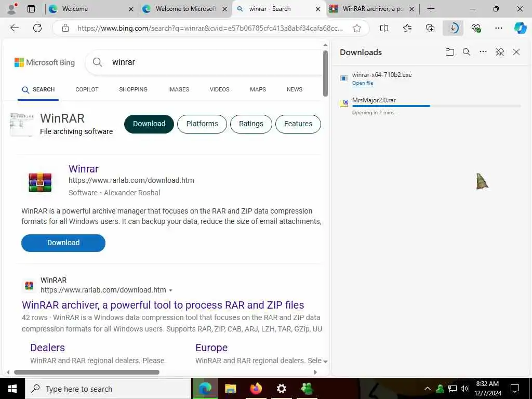532x399 pixels.
Task: Open split screen icon in toolbar
Action: pos(384,28)
